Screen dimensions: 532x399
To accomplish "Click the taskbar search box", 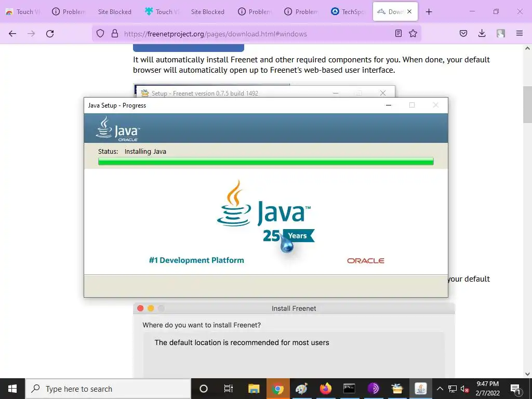I will [108, 389].
